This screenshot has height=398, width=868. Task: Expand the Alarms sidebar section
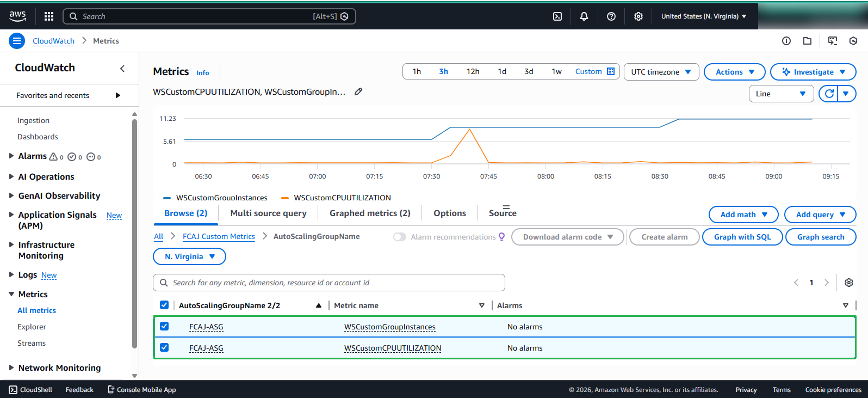point(11,156)
